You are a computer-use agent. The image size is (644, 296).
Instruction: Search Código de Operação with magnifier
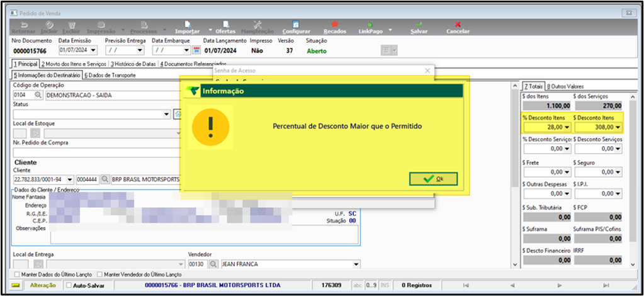tap(38, 95)
